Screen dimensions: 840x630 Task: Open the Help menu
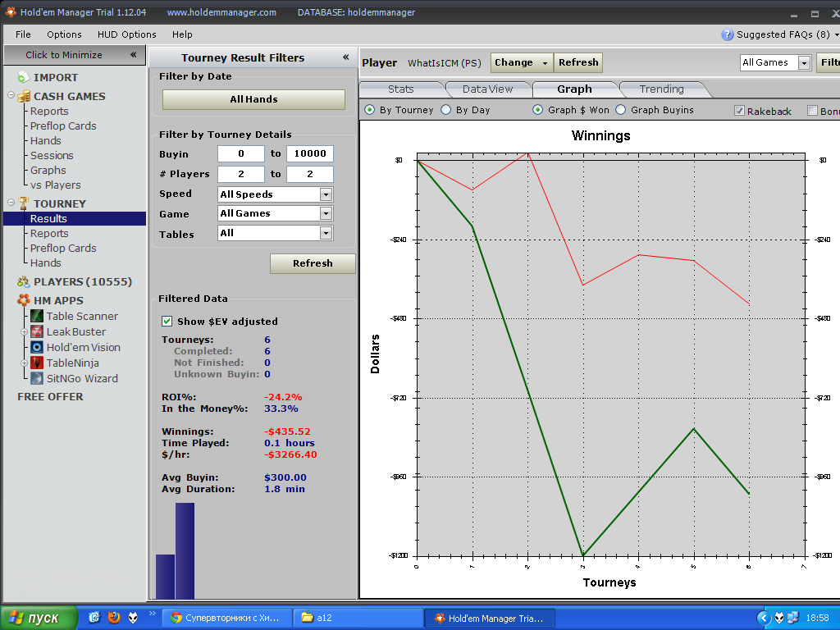coord(182,34)
